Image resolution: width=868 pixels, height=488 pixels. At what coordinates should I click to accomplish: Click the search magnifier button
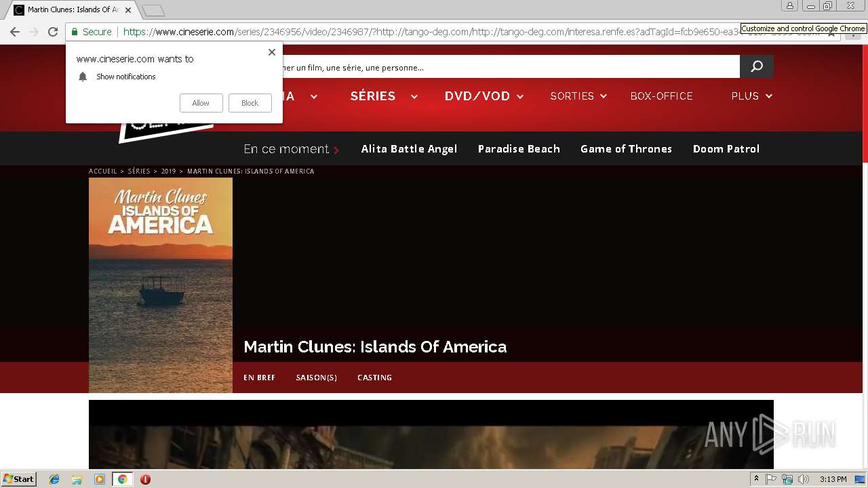click(757, 66)
